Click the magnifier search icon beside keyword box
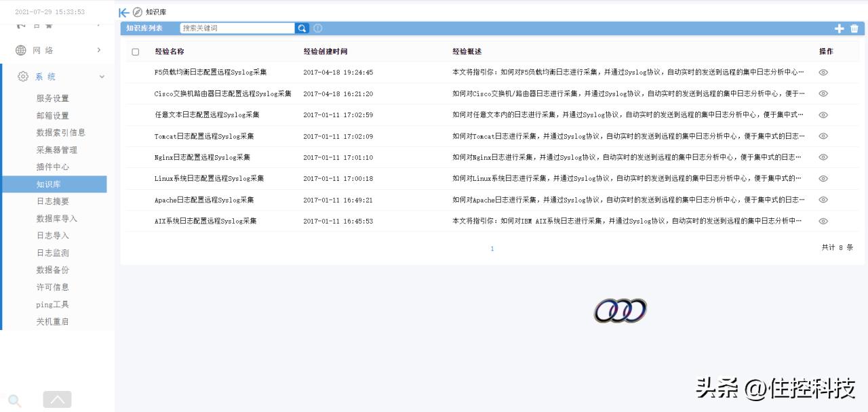 click(x=301, y=28)
